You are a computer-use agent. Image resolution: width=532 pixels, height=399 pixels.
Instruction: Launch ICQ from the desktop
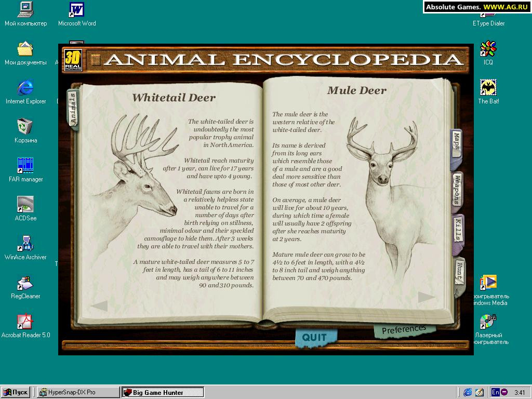point(488,54)
